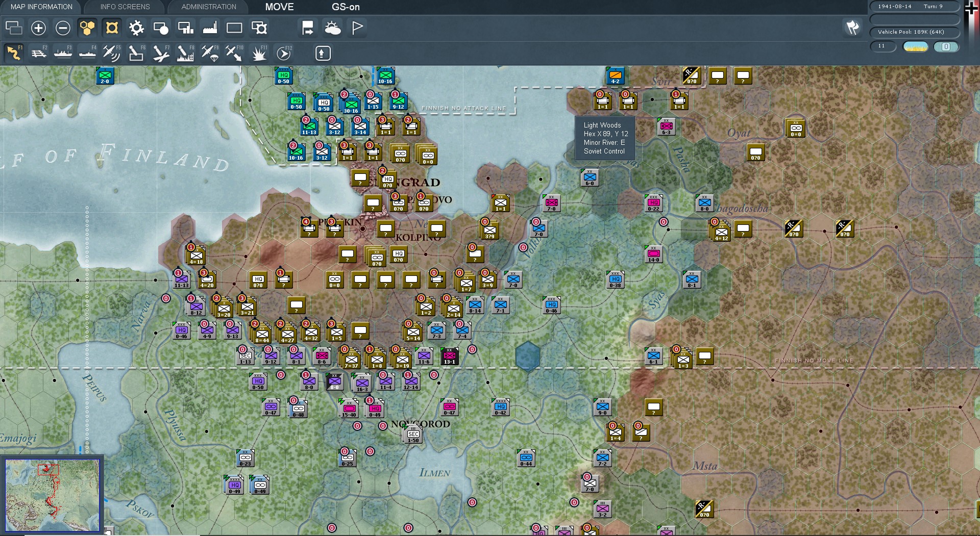
Task: Click the minimap overview in the corner
Action: [53, 495]
